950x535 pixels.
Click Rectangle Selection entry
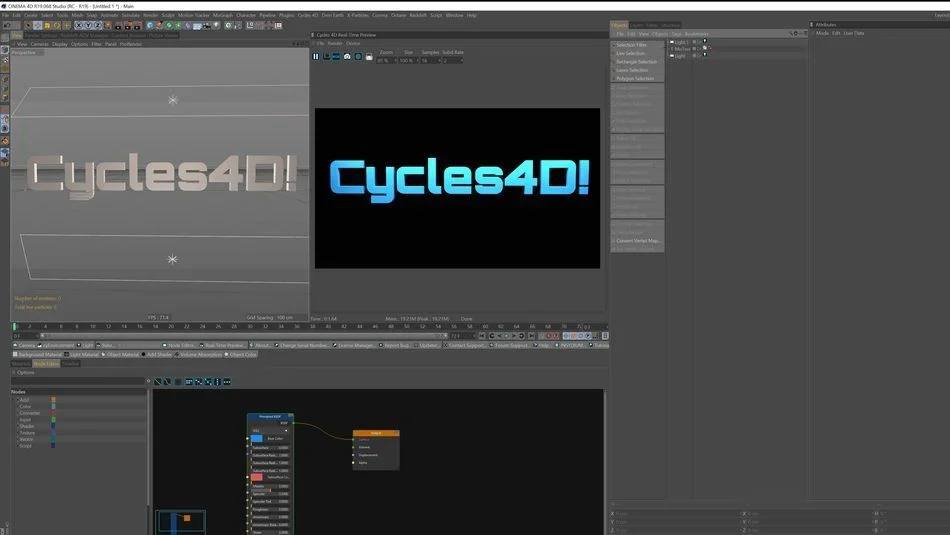[x=636, y=62]
